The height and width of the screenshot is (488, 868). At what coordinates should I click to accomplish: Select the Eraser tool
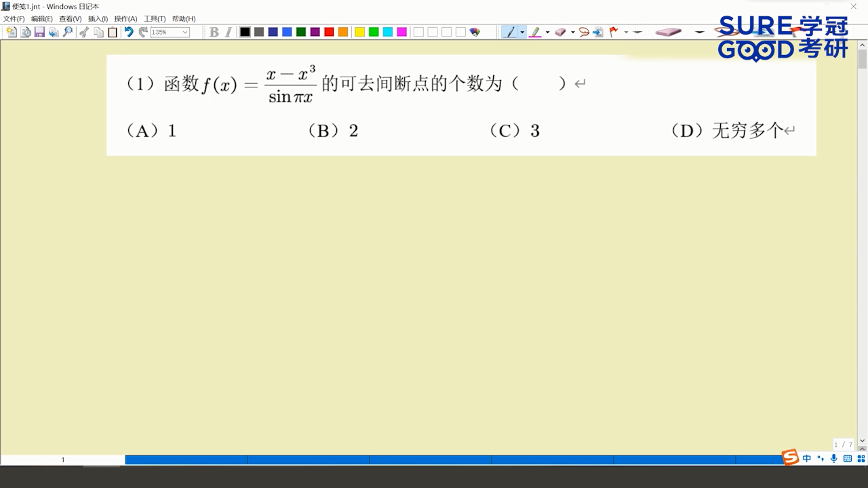[x=560, y=32]
